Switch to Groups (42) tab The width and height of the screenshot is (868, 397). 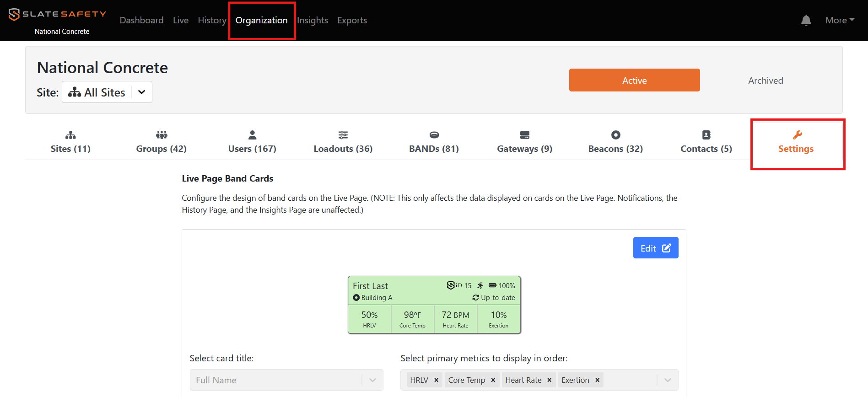tap(162, 142)
